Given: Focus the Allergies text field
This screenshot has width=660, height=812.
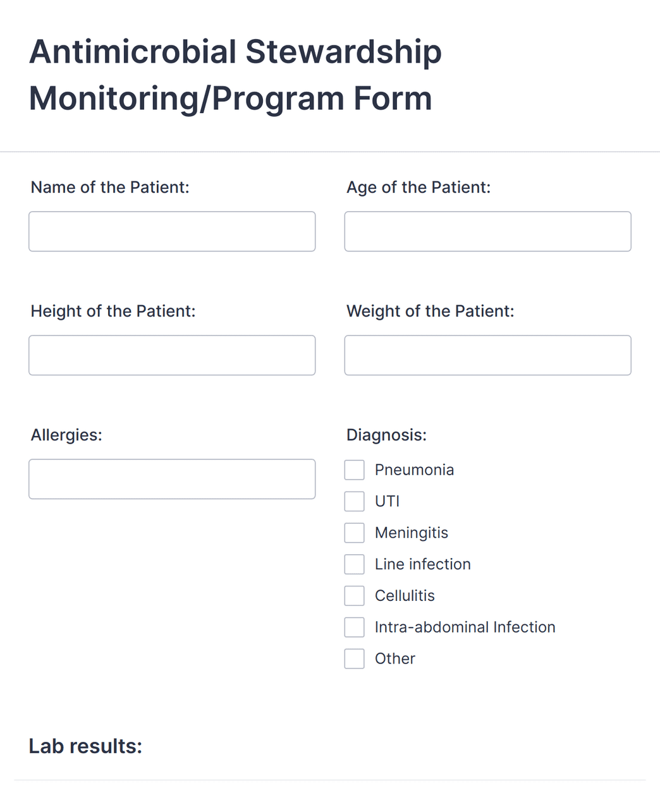Looking at the screenshot, I should pos(172,479).
